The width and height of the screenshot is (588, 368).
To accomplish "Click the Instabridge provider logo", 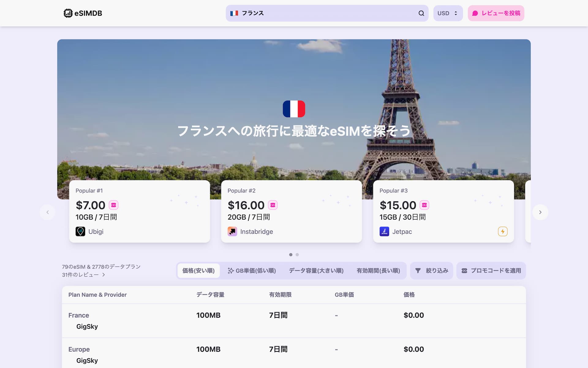I will pyautogui.click(x=232, y=231).
